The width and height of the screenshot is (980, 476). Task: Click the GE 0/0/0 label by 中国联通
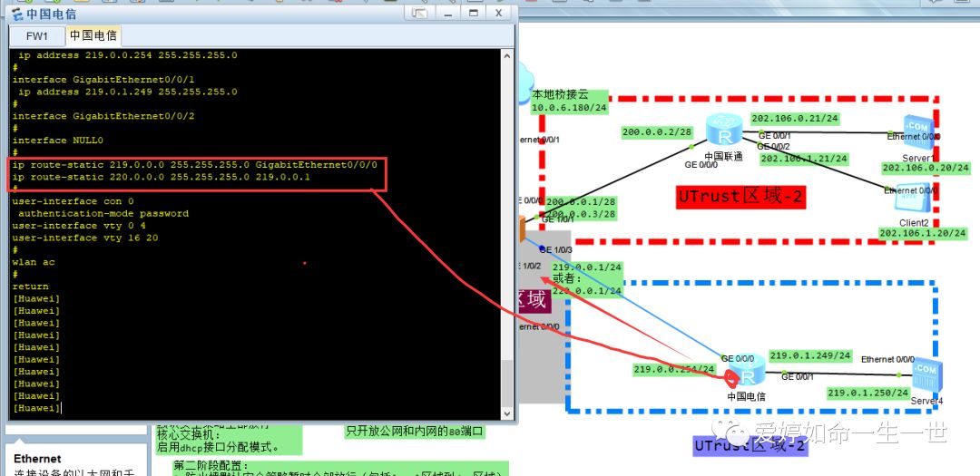(x=700, y=165)
